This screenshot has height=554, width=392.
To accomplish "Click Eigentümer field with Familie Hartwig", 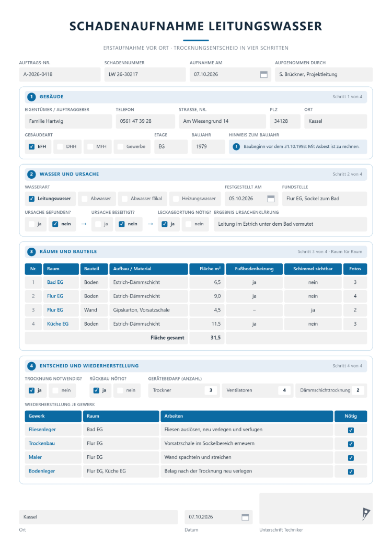I will 68,121.
